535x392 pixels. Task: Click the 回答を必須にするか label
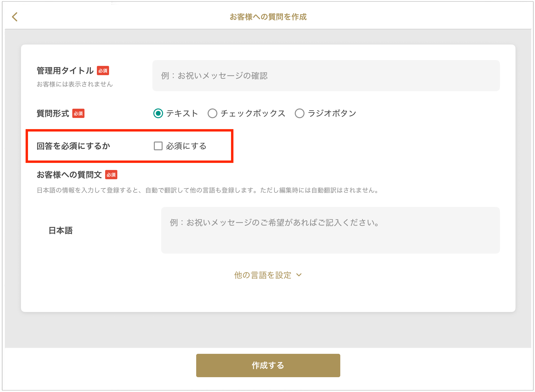[x=73, y=146]
